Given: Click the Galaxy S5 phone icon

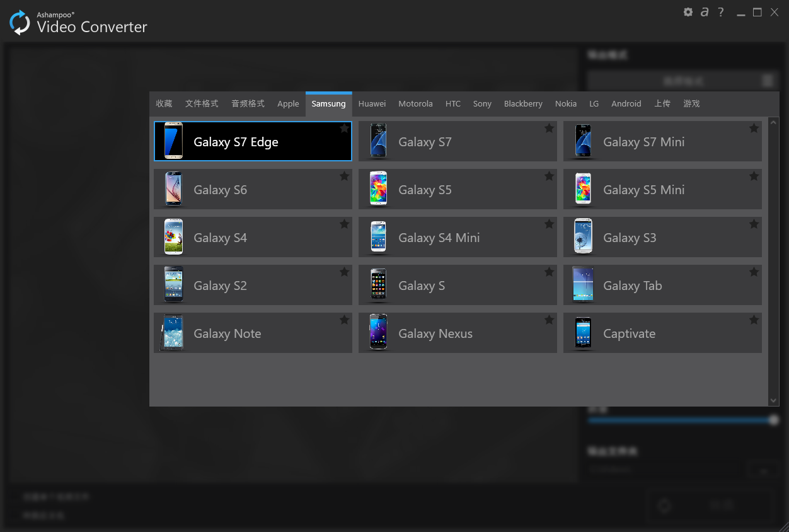Looking at the screenshot, I should [x=378, y=188].
